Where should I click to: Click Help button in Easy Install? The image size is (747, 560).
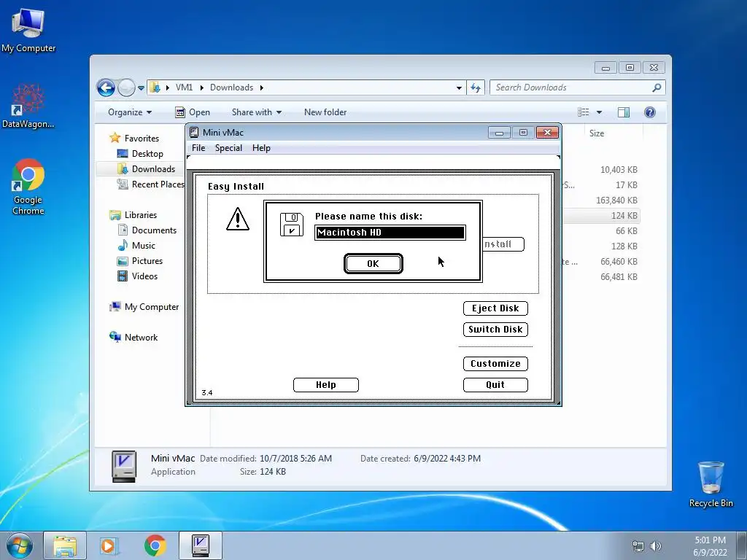326,385
